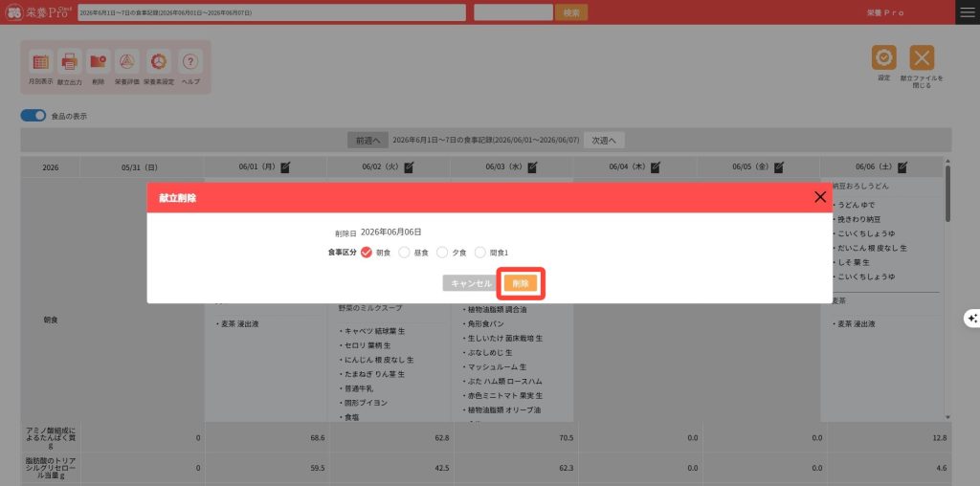Edit the 06/06（土） column with its pencil icon

(902, 167)
